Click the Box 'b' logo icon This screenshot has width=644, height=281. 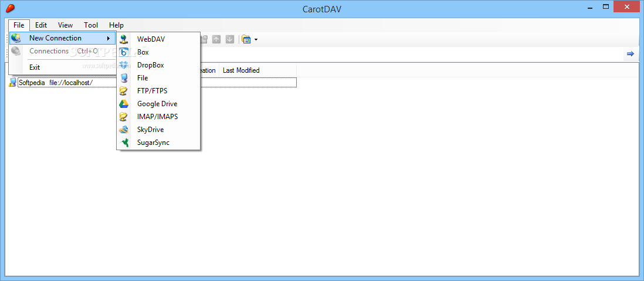124,52
